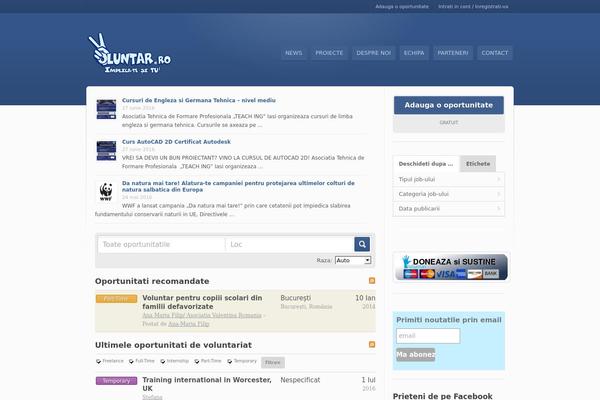Expand Data publicarii section
This screenshot has height=400, width=600.
(448, 209)
